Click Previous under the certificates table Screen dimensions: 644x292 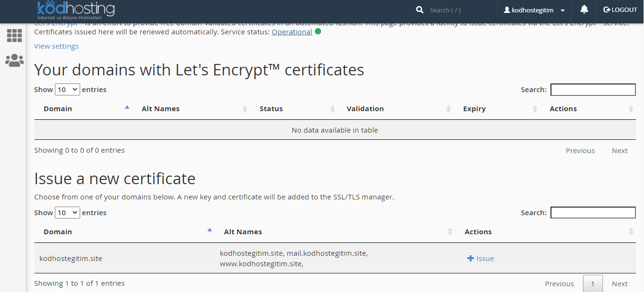click(x=580, y=151)
